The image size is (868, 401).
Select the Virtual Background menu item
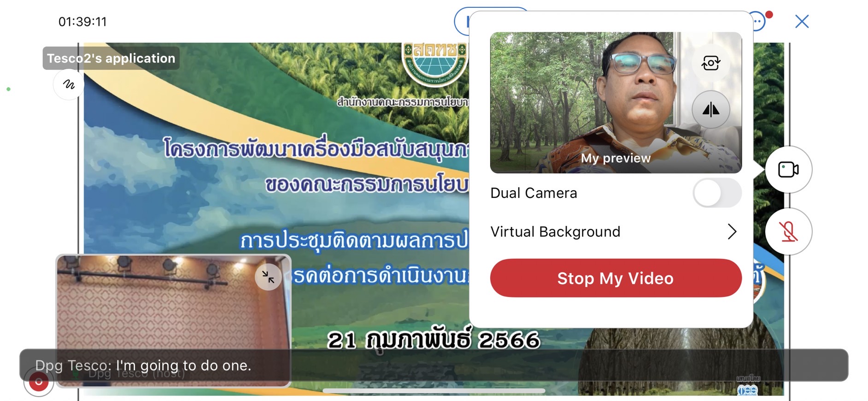click(x=615, y=232)
